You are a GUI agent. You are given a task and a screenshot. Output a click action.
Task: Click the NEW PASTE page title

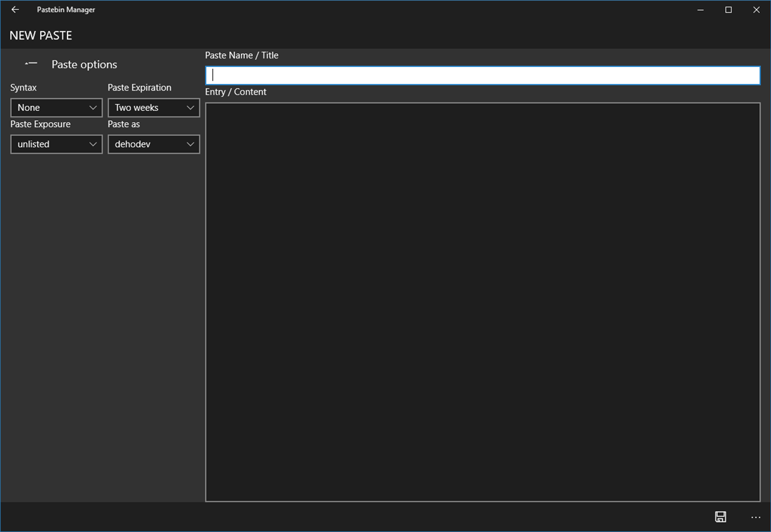41,35
